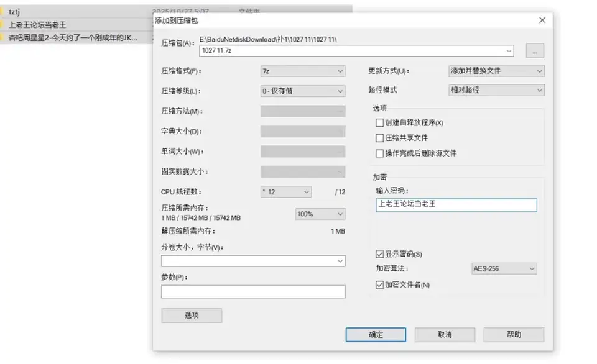Choose encryption method from AES-256 dropdown
The width and height of the screenshot is (597, 364).
click(x=504, y=268)
